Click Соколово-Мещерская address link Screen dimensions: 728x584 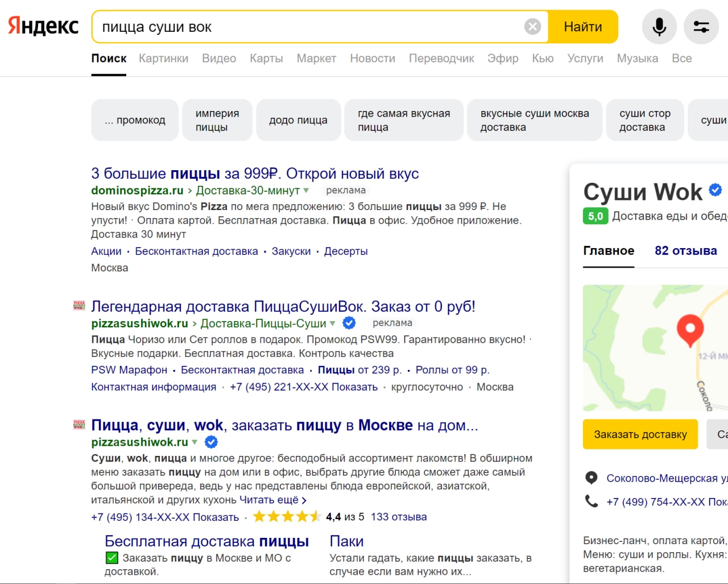click(x=667, y=478)
